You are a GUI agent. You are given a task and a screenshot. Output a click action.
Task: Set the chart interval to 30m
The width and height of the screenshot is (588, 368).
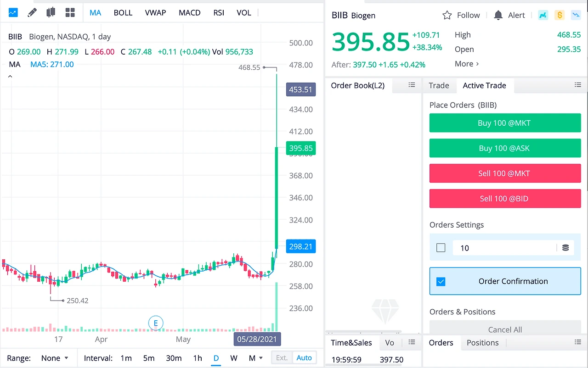point(174,358)
